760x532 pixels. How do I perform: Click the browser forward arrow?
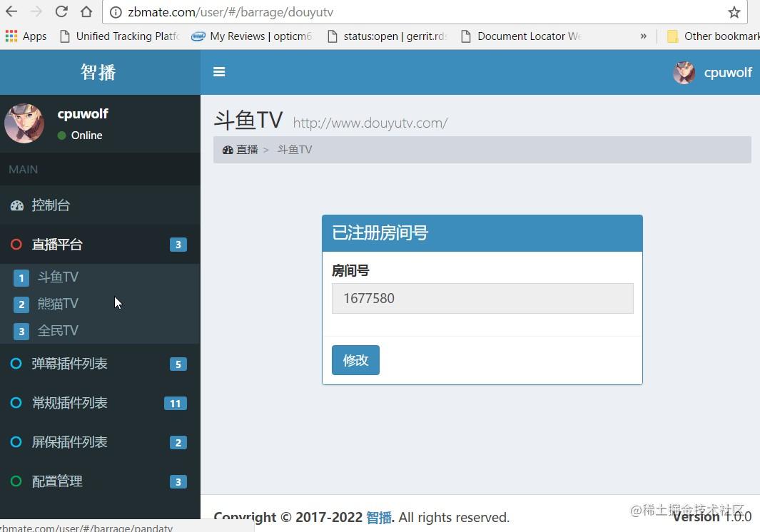tap(36, 11)
